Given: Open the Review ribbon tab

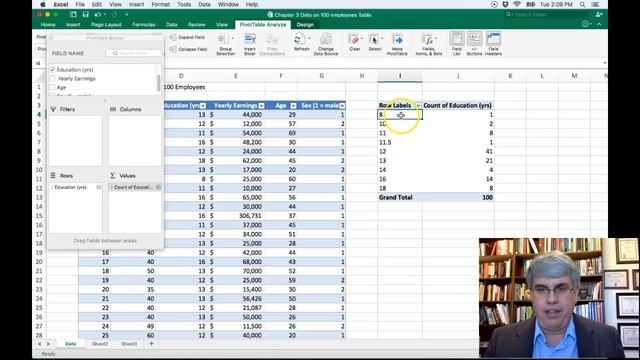Looking at the screenshot, I should 196,24.
